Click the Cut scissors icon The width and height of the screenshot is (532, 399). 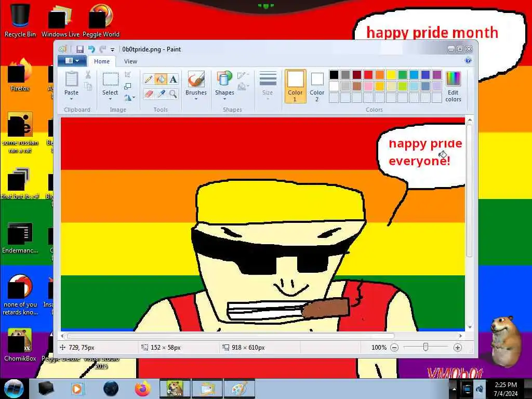88,75
